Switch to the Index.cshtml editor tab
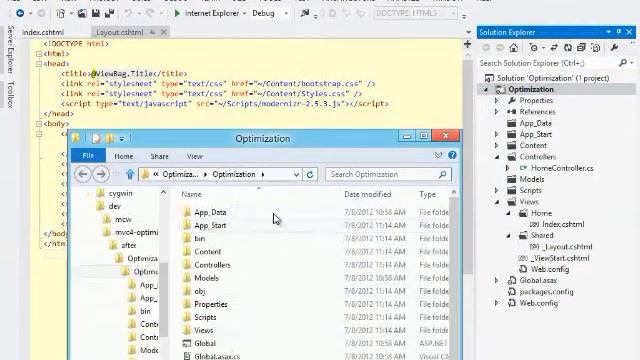Viewport: 640px width, 360px height. 43,32
